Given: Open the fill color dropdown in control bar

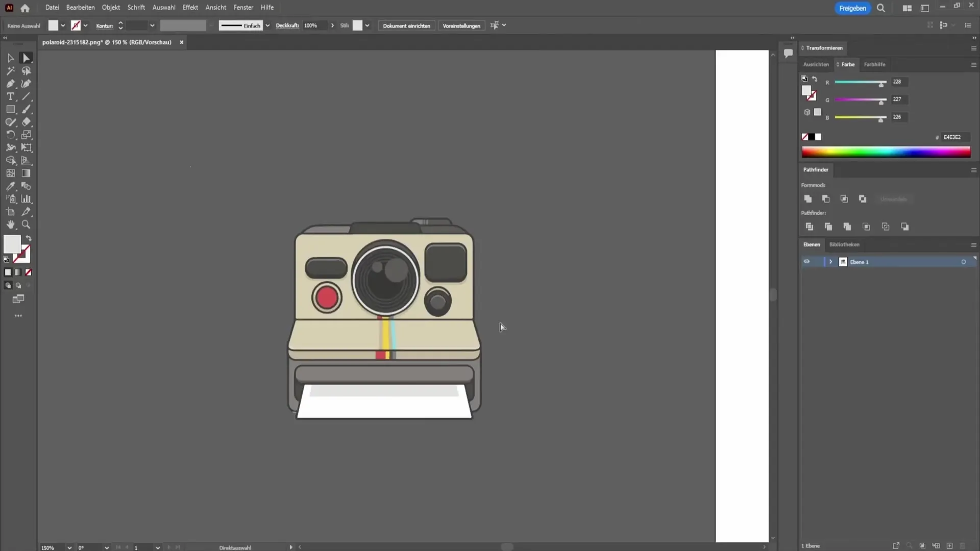Looking at the screenshot, I should (63, 26).
